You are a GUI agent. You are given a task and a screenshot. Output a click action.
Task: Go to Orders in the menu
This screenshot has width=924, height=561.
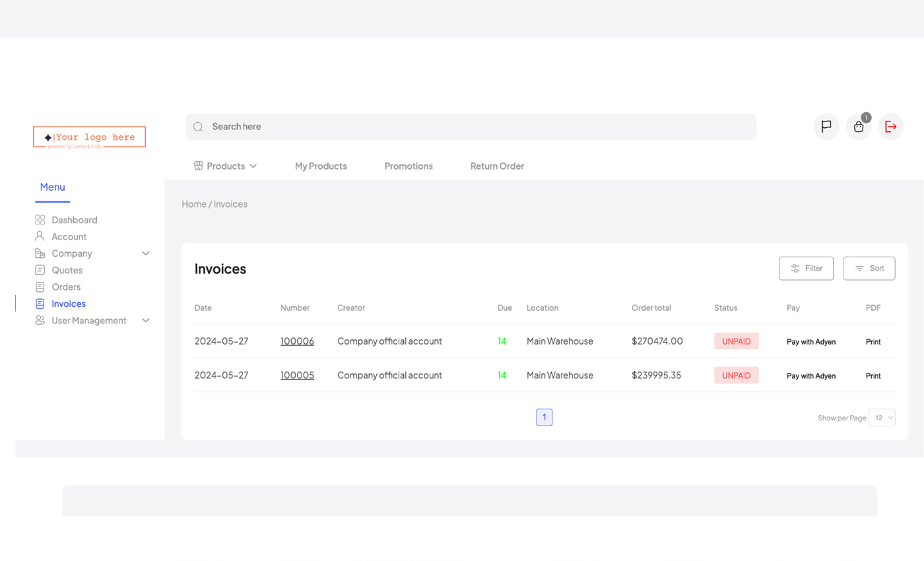pos(66,287)
